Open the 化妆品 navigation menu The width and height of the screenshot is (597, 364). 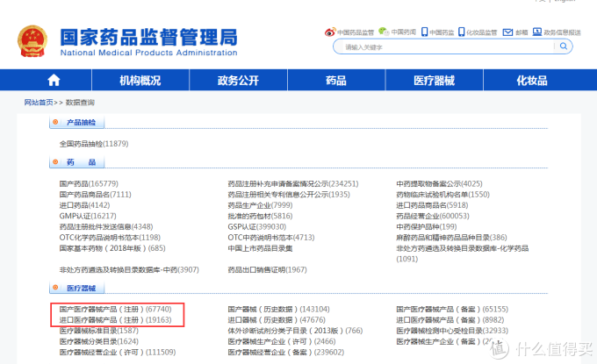(532, 80)
